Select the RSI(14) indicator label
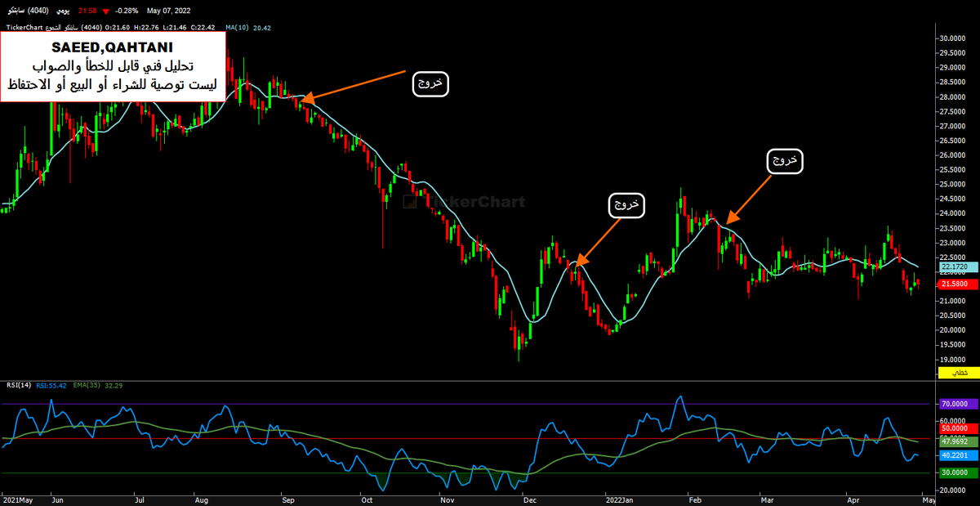The height and width of the screenshot is (506, 980). (19, 384)
